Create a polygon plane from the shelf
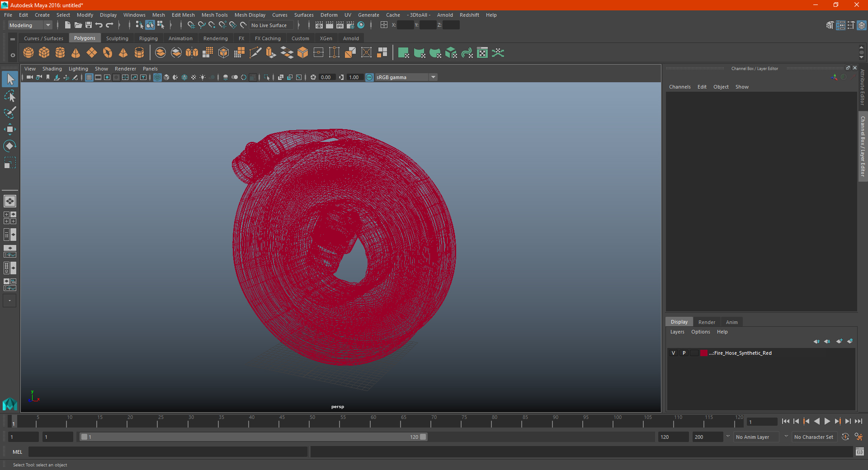 [92, 53]
